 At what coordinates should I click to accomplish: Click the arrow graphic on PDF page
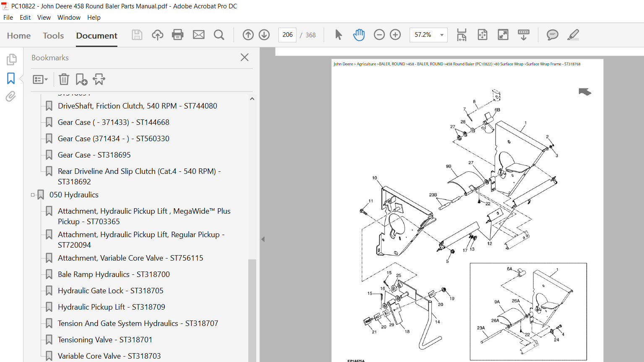coord(585,92)
